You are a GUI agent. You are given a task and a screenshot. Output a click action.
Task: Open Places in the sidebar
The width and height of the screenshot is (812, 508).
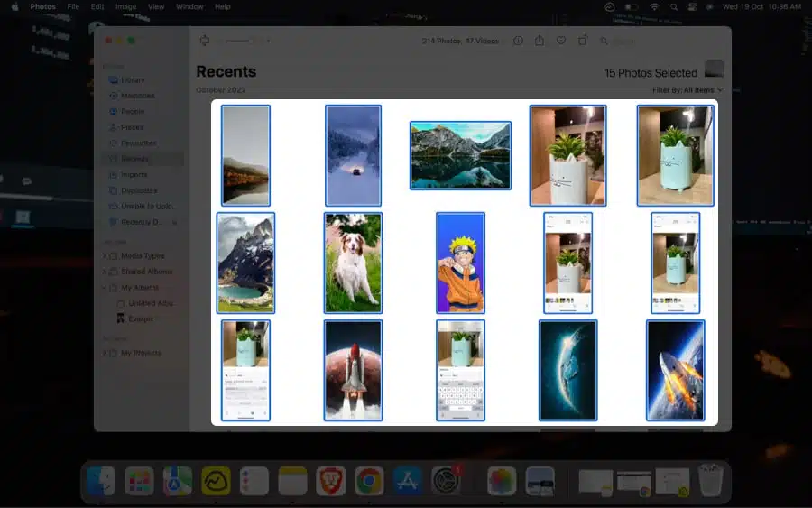[143, 127]
